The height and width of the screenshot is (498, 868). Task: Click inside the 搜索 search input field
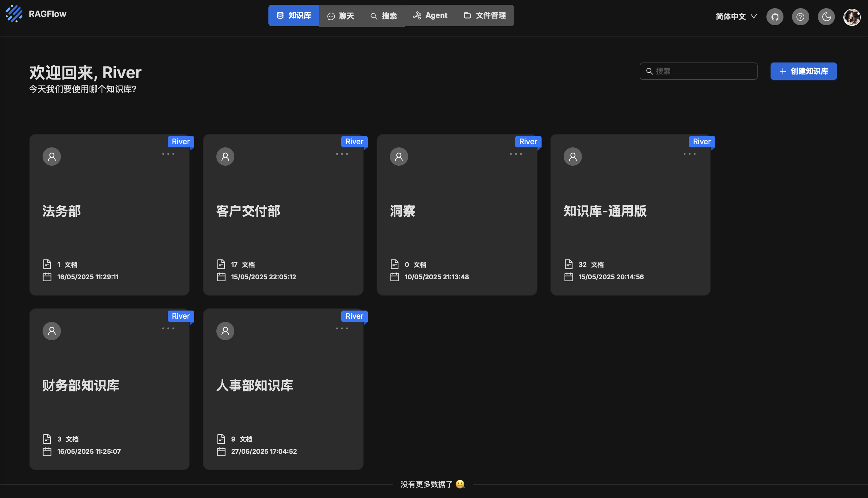[698, 71]
